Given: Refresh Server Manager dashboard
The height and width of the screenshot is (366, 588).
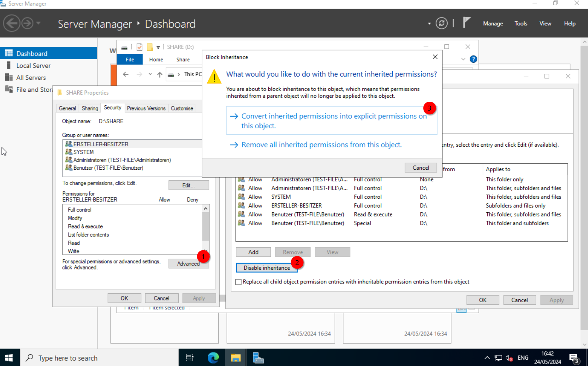Looking at the screenshot, I should click(x=442, y=23).
